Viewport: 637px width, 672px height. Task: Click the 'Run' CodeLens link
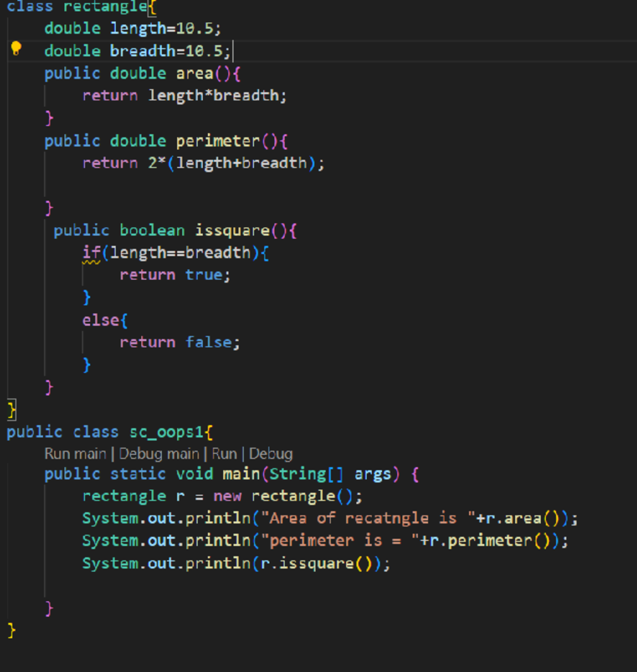pos(224,454)
